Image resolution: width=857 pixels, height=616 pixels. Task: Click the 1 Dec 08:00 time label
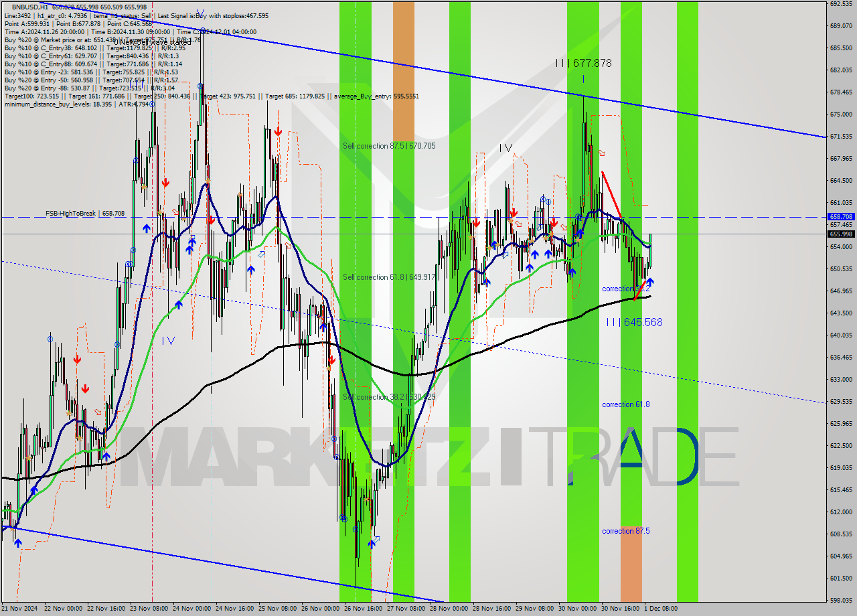point(661,609)
